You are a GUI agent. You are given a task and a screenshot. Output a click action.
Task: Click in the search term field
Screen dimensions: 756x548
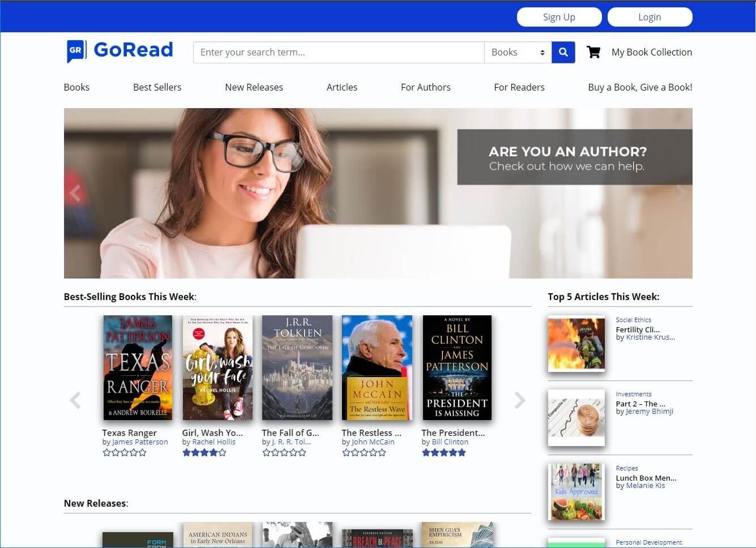point(339,52)
